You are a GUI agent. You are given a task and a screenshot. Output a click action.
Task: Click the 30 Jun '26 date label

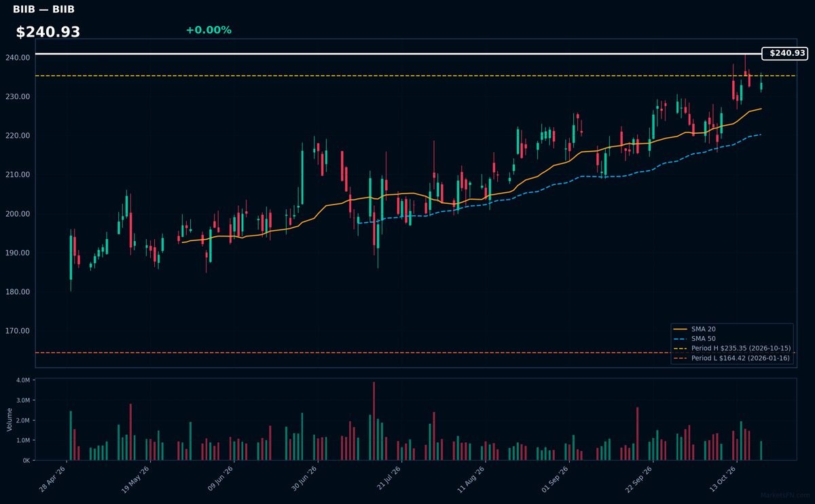304,479
